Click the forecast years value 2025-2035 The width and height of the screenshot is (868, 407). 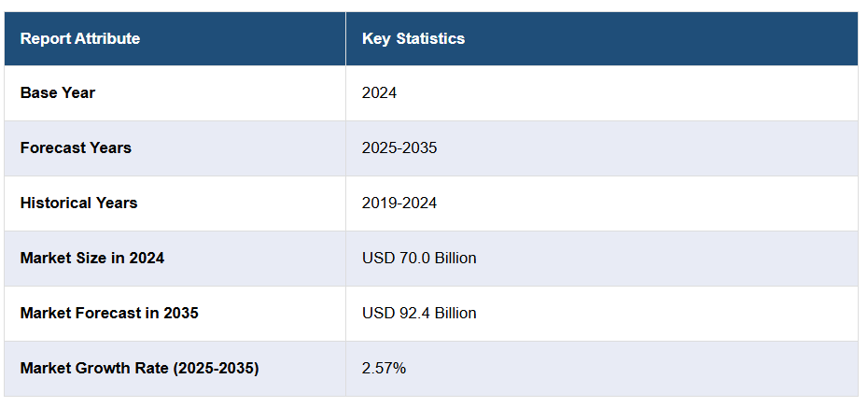[399, 147]
